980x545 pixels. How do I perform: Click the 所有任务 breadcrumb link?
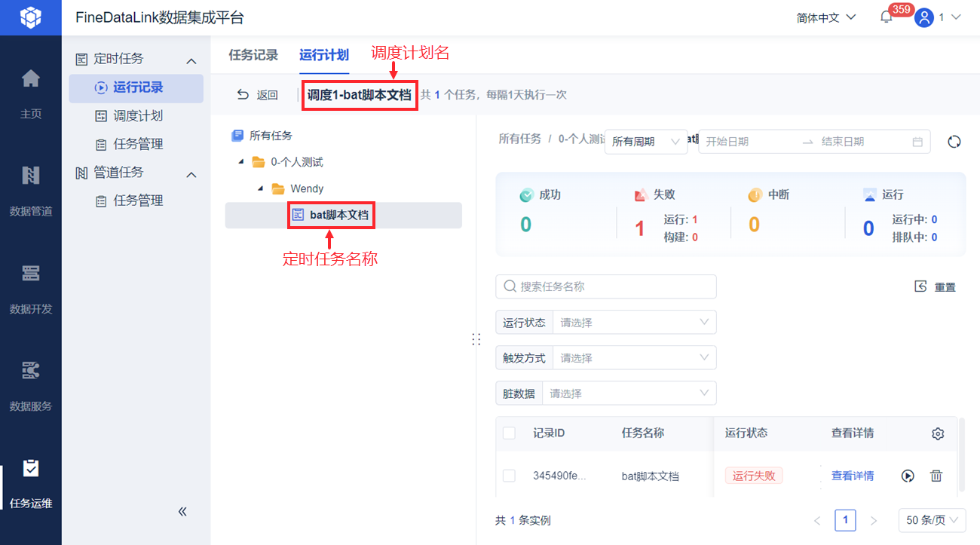pyautogui.click(x=520, y=139)
